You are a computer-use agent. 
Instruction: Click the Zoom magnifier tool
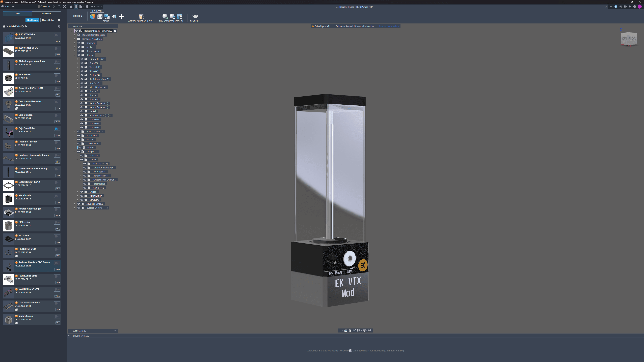[x=354, y=330]
